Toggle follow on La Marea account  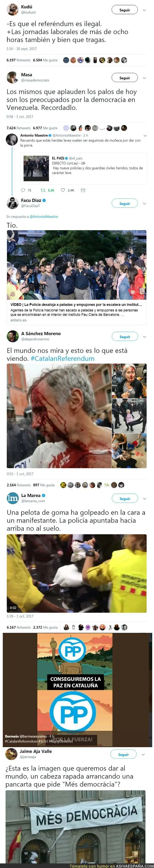(125, 498)
